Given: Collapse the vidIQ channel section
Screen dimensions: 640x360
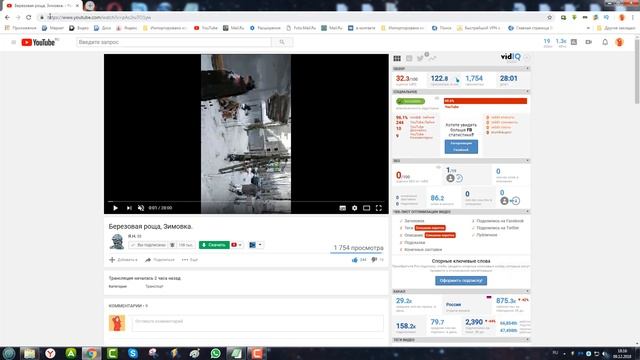Looking at the screenshot, I should pyautogui.click(x=527, y=291).
